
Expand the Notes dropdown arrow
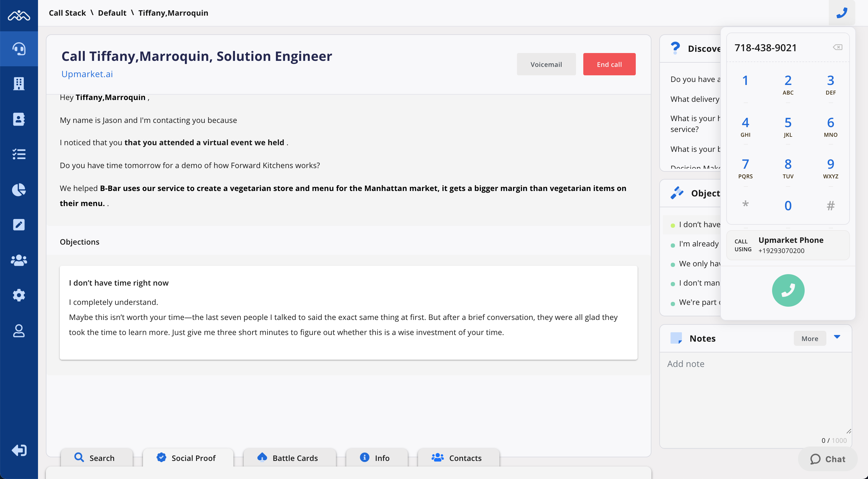[837, 337]
